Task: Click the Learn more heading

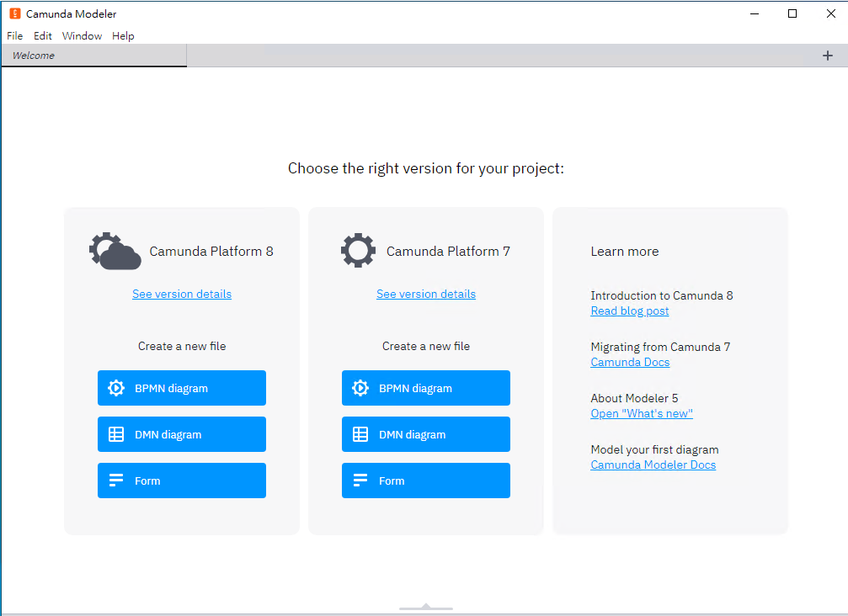Action: coord(625,252)
